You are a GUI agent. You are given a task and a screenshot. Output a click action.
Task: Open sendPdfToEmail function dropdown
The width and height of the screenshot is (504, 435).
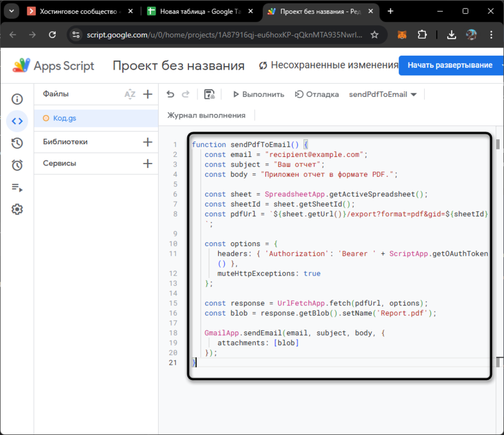click(x=383, y=95)
